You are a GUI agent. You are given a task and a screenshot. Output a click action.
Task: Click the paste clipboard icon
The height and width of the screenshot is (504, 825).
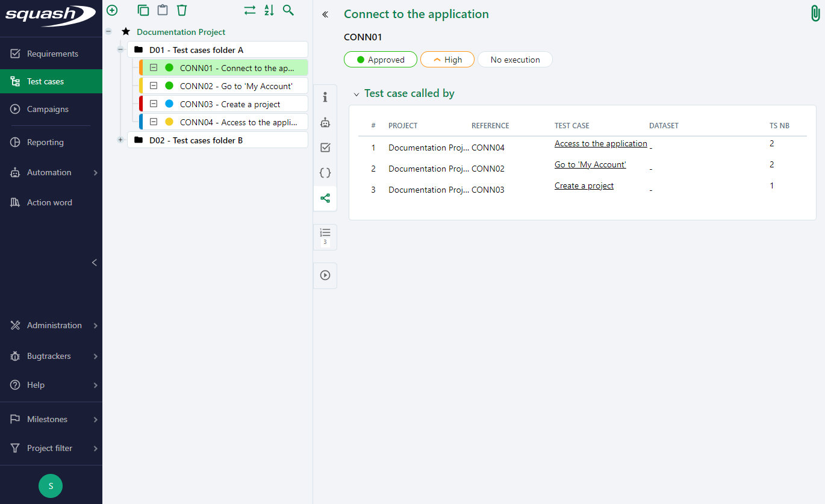(x=163, y=10)
